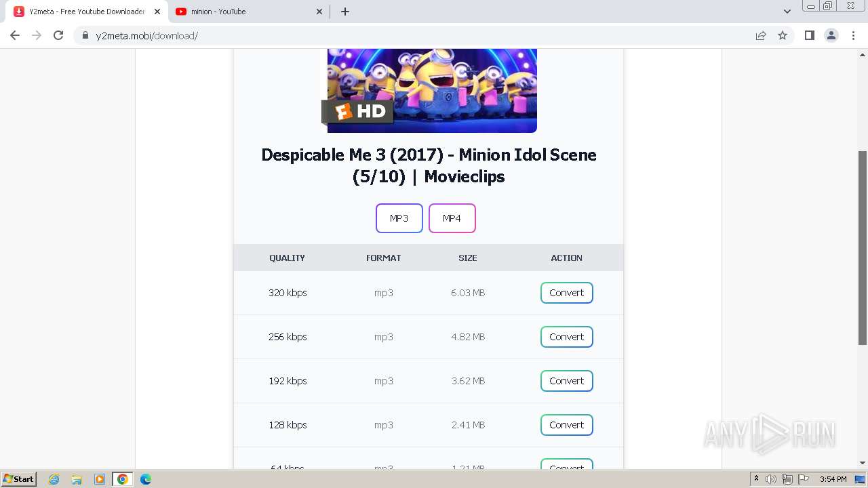View site information lock icon
Viewport: 868px width, 488px height.
pos(85,35)
